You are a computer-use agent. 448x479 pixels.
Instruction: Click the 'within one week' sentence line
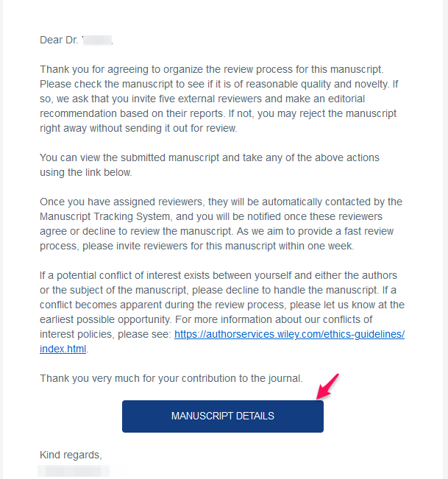point(197,246)
